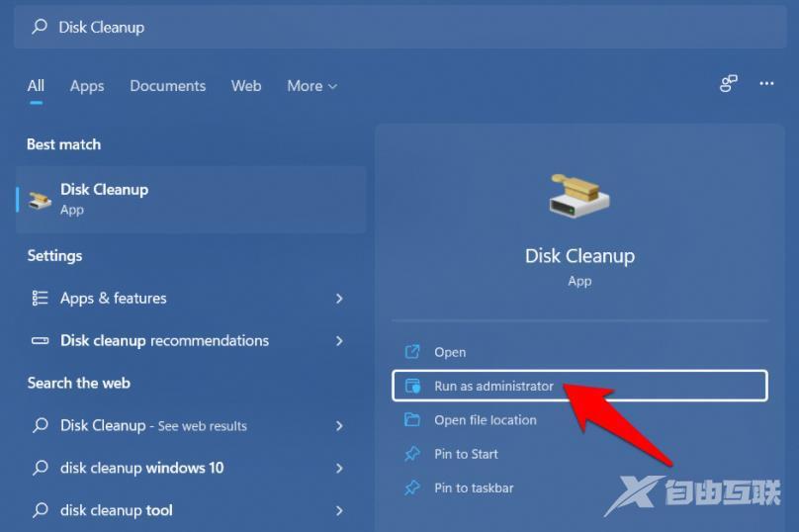Choose Pin to taskbar
The height and width of the screenshot is (532, 799).
coord(579,488)
